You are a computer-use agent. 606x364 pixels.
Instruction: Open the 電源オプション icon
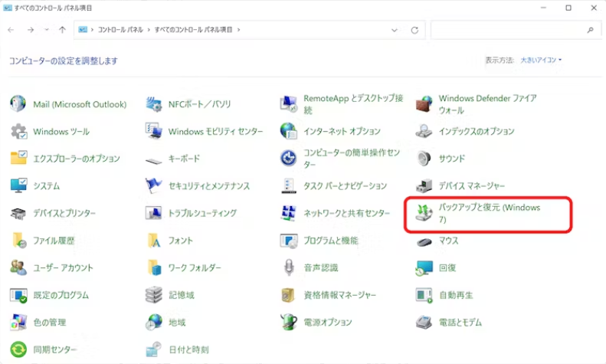(288, 322)
